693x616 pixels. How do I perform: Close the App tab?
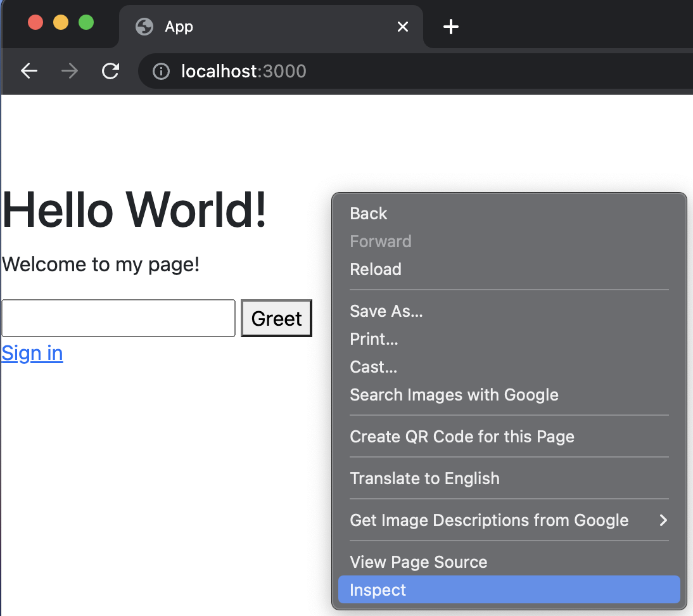tap(402, 27)
